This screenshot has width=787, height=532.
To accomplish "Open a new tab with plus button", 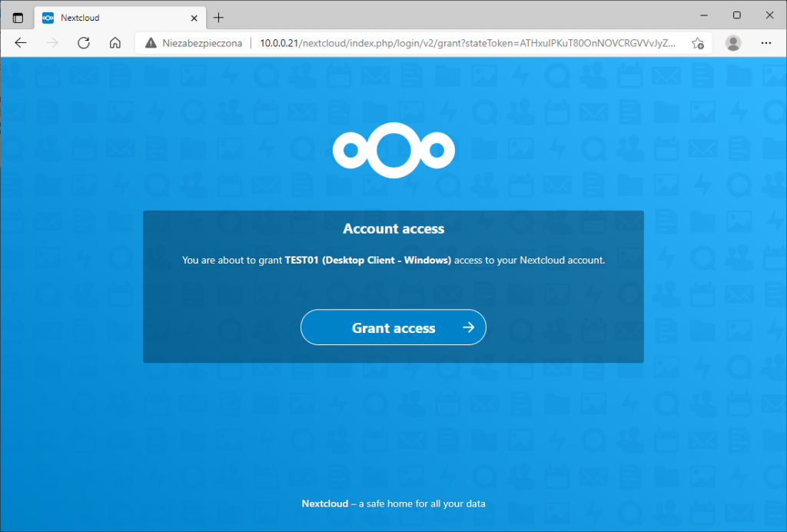I will pos(218,18).
